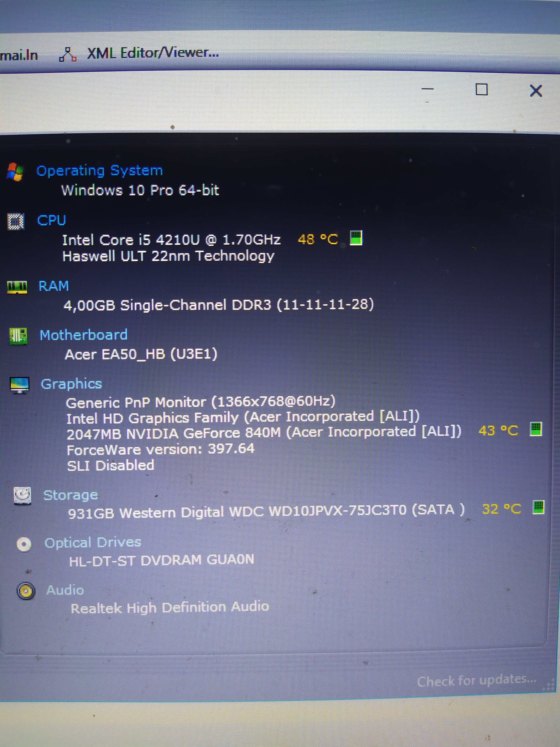Click GeForce 840M temperature indicator icon
This screenshot has width=560, height=747.
[x=536, y=429]
